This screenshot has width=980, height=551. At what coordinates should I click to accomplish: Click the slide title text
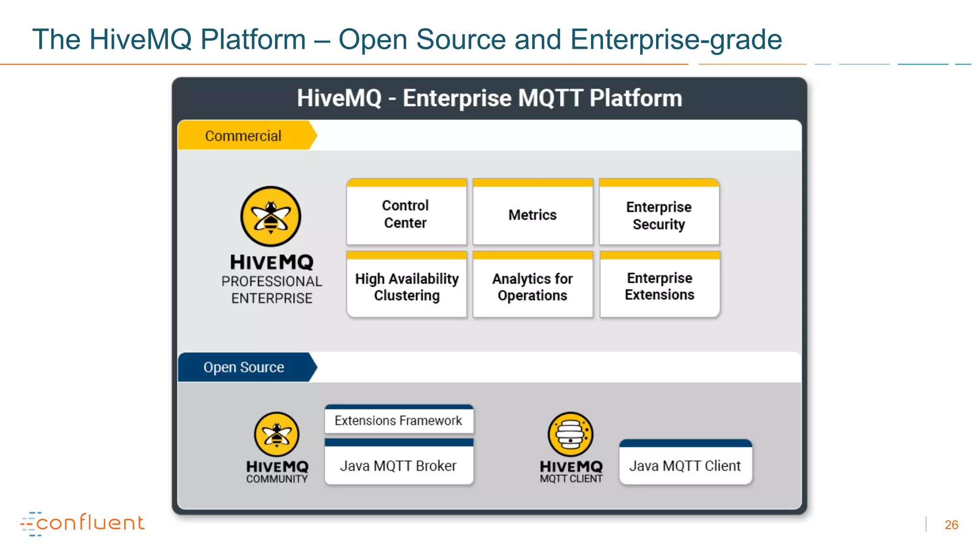pyautogui.click(x=407, y=39)
